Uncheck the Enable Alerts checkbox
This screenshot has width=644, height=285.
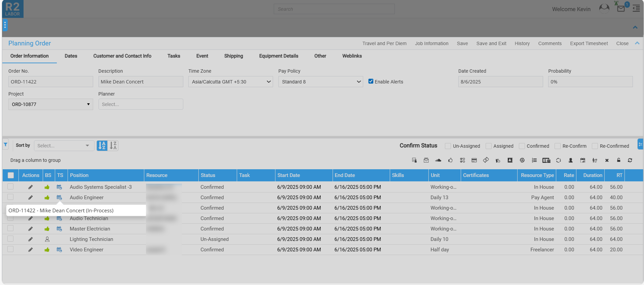tap(371, 81)
